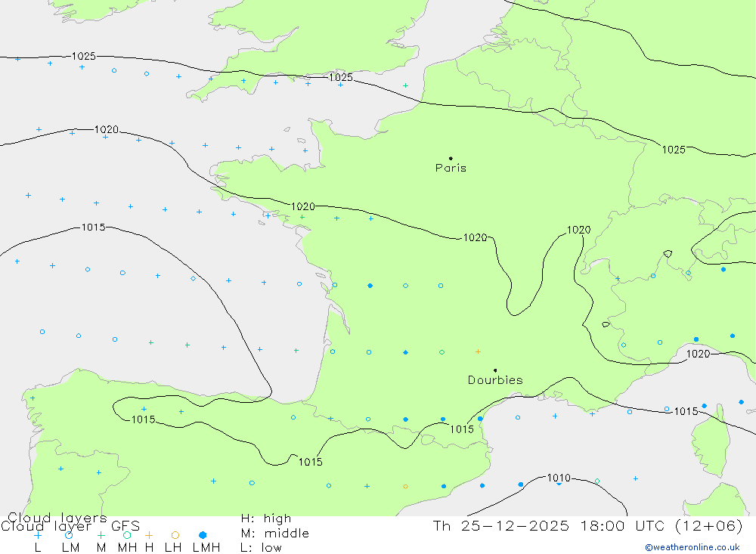The height and width of the screenshot is (554, 756).
Task: Click the Dourbies city label
Action: click(495, 380)
